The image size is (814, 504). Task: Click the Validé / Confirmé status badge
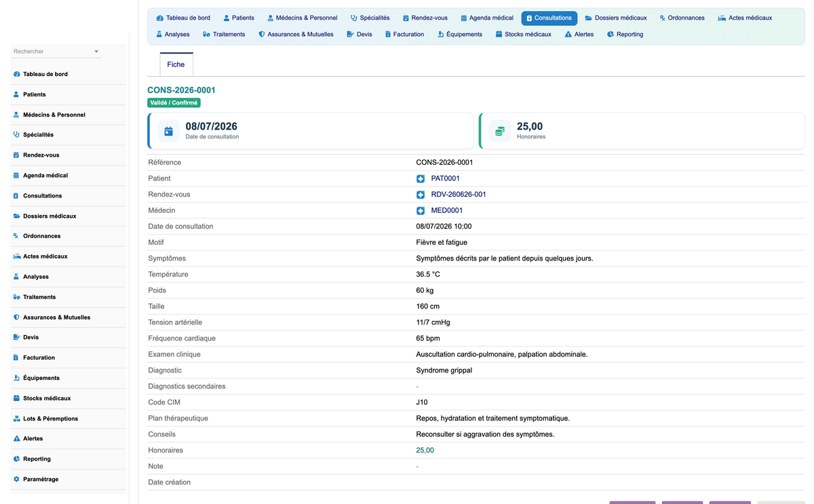click(x=174, y=103)
